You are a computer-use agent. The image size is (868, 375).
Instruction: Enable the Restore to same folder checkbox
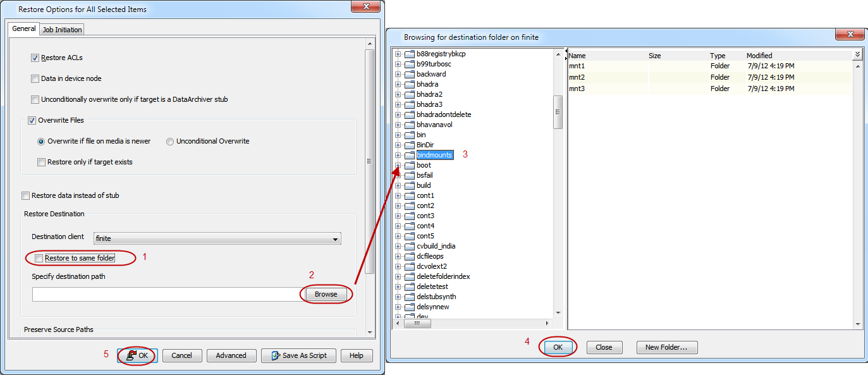40,258
